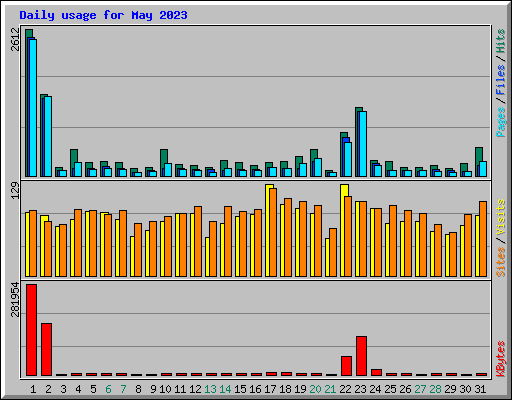Image resolution: width=512 pixels, height=400 pixels.
Task: Select the red KBytes bar for day 22
Action: [x=346, y=366]
